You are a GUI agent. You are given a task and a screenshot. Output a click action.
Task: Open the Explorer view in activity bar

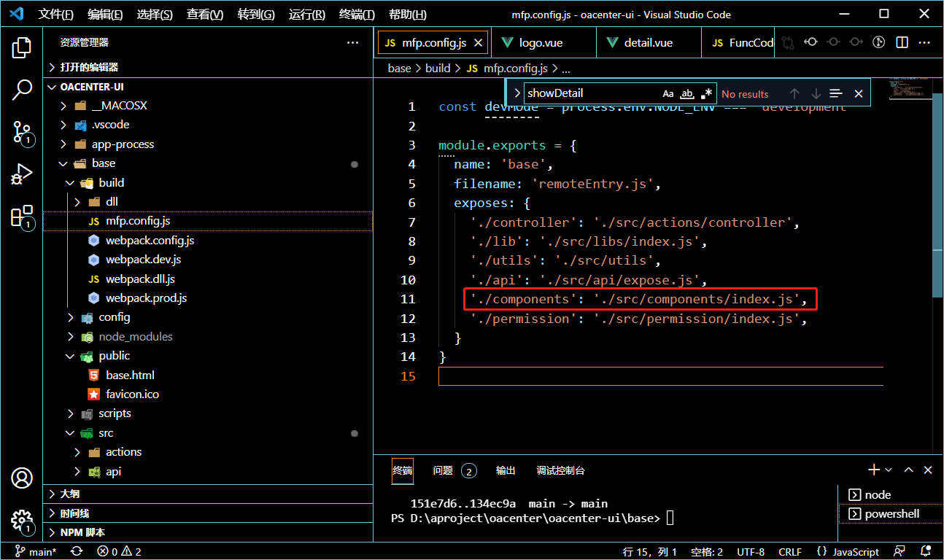click(x=22, y=48)
